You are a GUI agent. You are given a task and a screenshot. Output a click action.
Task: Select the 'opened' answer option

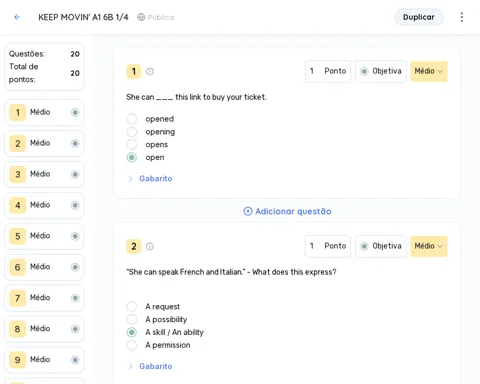click(x=132, y=119)
